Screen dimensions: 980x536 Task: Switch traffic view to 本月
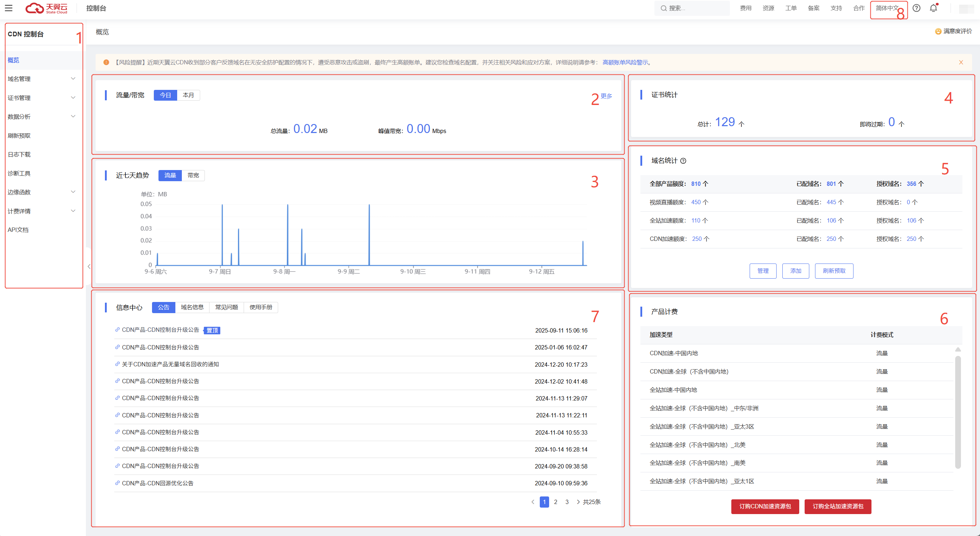pyautogui.click(x=188, y=95)
